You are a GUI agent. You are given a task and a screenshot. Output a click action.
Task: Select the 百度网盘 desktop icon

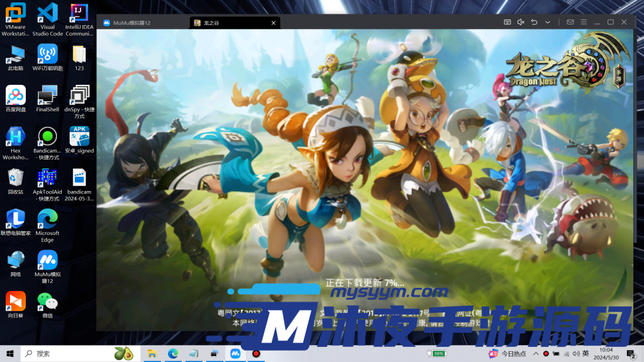pos(16,98)
